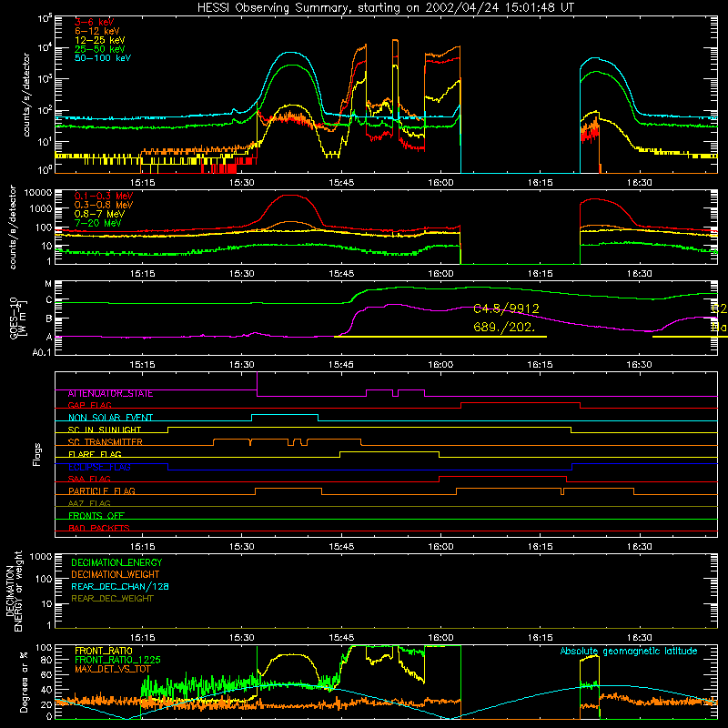
Task: Select the SC_TRANSMITTER flag label
Action: click(105, 442)
